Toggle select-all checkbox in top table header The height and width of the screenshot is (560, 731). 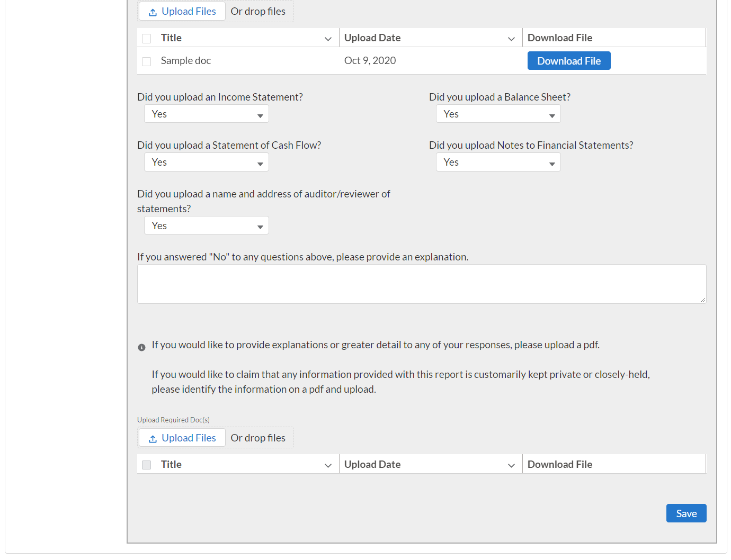tap(147, 39)
